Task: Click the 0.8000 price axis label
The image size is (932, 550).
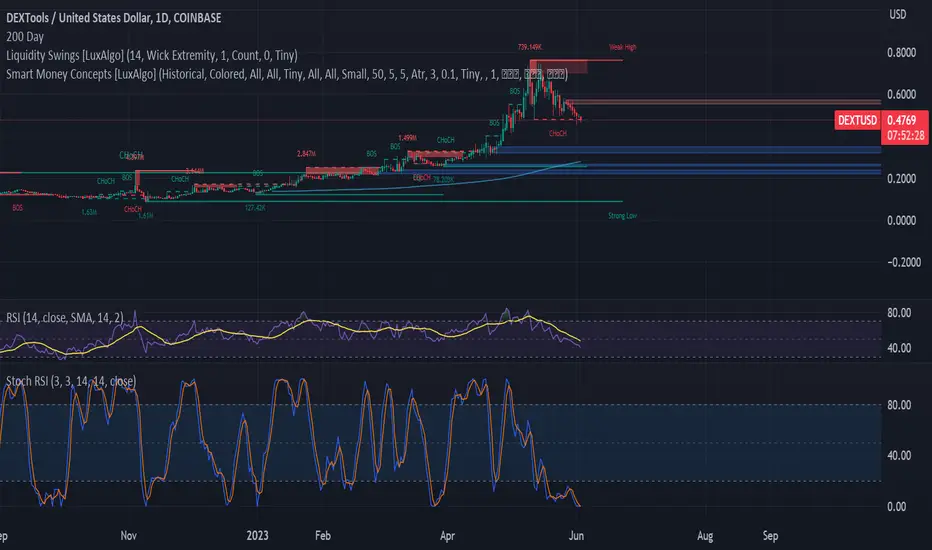Action: (x=901, y=53)
